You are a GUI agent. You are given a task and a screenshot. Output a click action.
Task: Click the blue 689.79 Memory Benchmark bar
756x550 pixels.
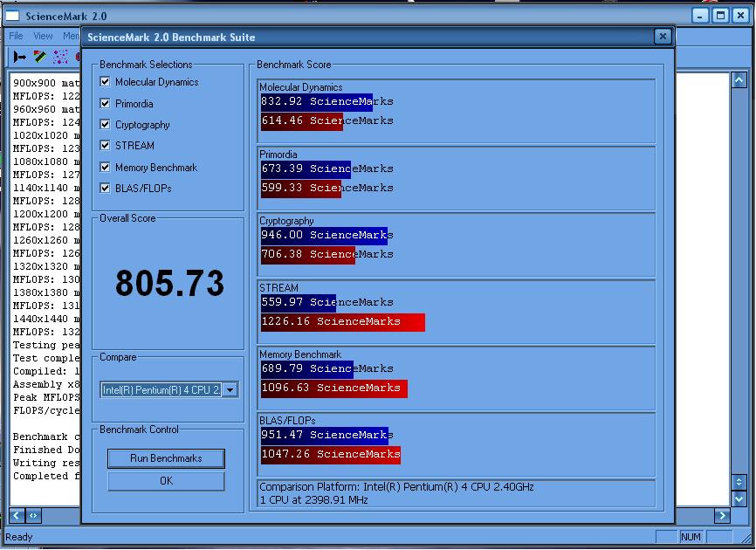point(306,368)
